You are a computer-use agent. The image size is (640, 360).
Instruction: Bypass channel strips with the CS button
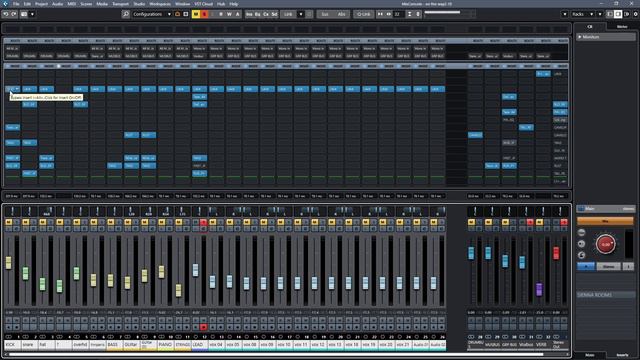(266, 14)
